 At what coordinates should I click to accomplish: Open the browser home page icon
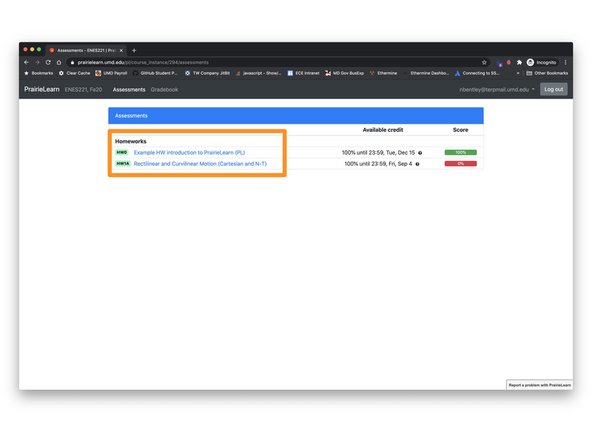pyautogui.click(x=59, y=62)
